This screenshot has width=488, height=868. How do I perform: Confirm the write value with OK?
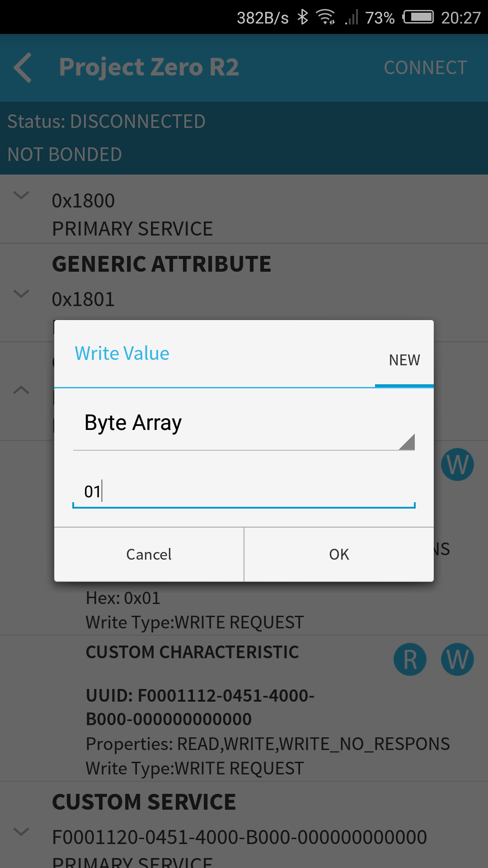tap(339, 554)
